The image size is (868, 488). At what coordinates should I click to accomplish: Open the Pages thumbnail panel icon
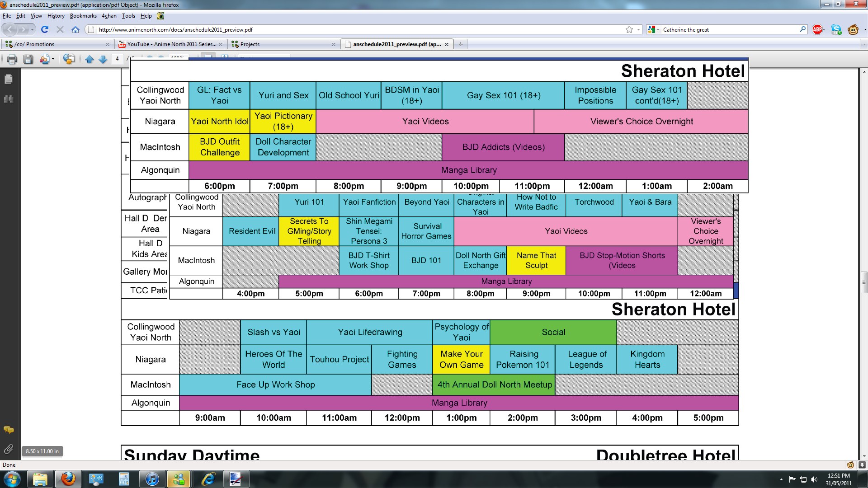[8, 80]
